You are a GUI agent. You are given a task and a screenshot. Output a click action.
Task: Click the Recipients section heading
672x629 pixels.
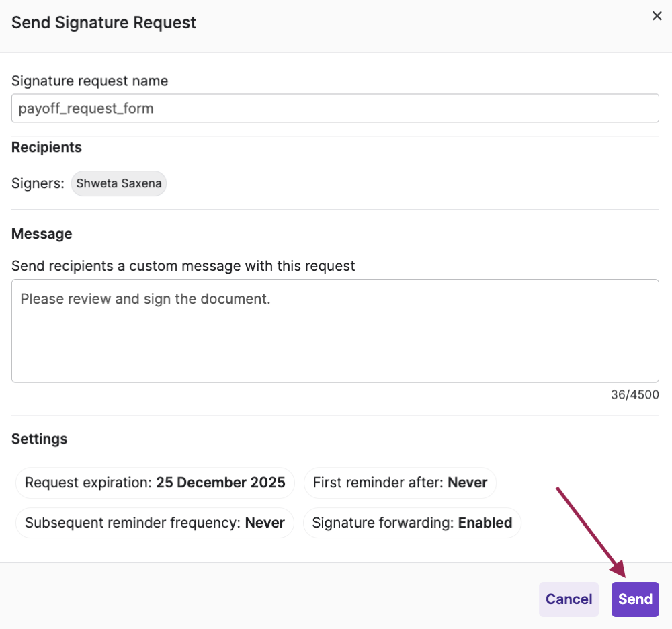[47, 147]
